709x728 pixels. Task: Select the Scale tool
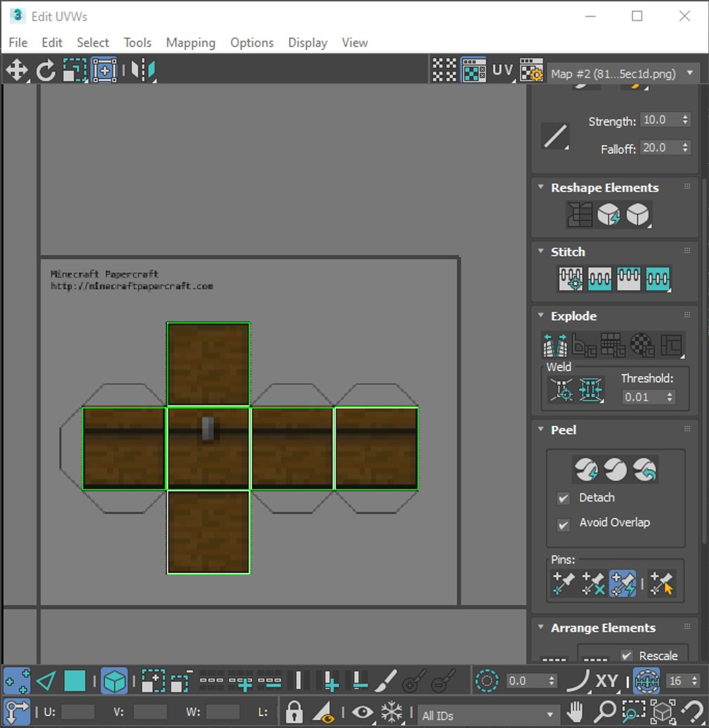[75, 71]
